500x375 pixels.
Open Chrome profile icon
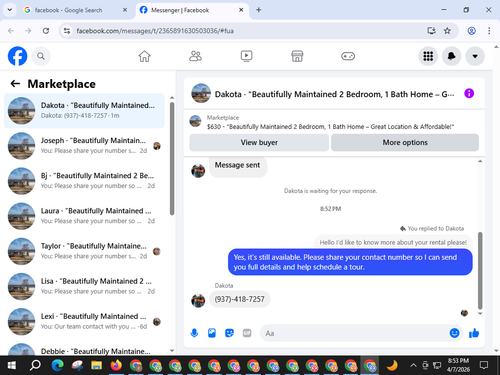pos(471,31)
